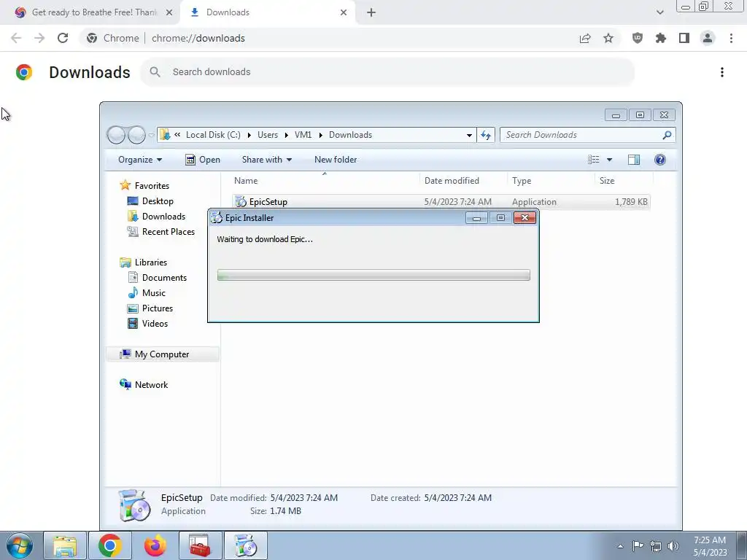Open Explorer help question mark

(x=659, y=160)
